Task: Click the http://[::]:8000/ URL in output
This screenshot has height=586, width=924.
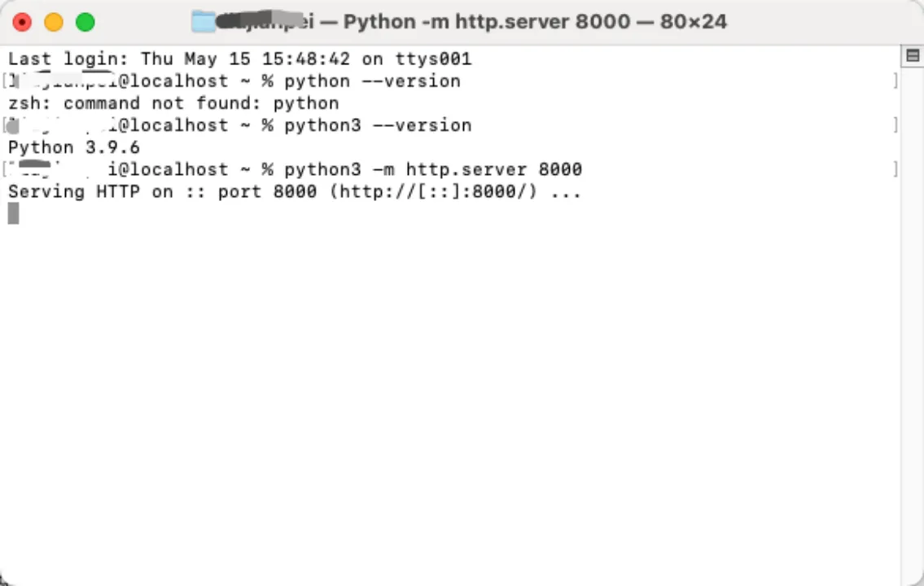Action: [x=433, y=191]
